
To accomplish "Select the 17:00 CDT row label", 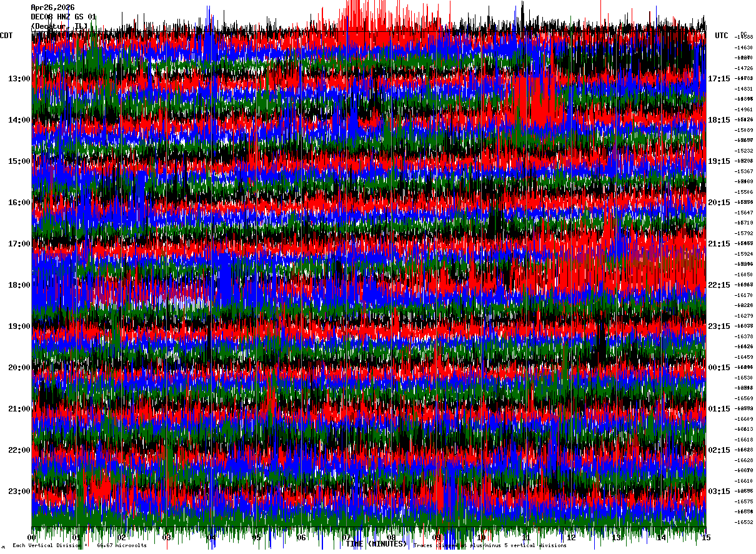I will pyautogui.click(x=19, y=244).
